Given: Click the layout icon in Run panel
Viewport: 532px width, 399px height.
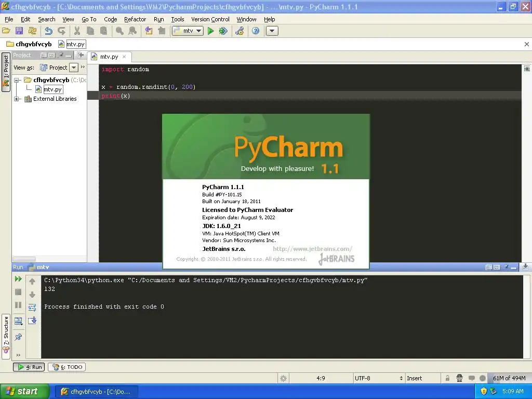Looking at the screenshot, I should point(18,321).
